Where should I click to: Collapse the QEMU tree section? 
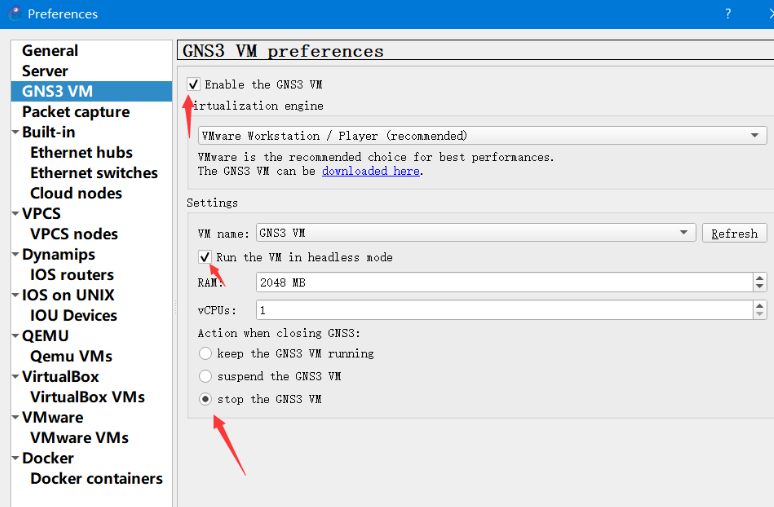15,336
